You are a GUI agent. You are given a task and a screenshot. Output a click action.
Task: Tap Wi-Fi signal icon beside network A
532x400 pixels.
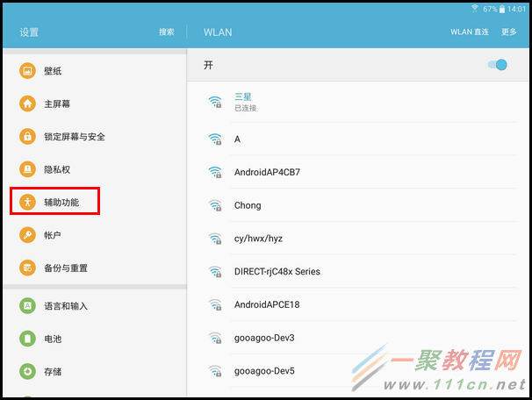pyautogui.click(x=215, y=139)
